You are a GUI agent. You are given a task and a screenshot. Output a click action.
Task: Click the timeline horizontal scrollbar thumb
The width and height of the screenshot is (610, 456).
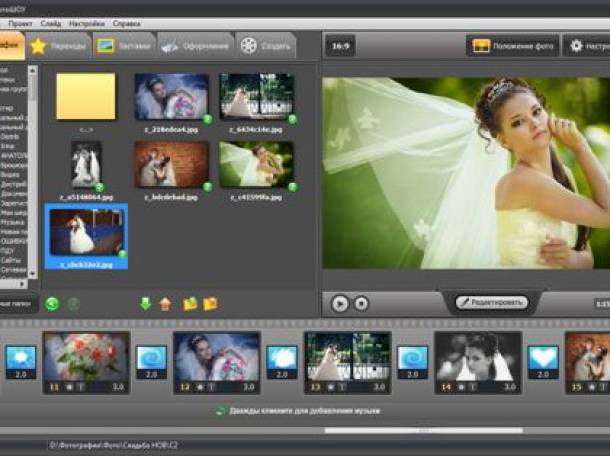424,430
